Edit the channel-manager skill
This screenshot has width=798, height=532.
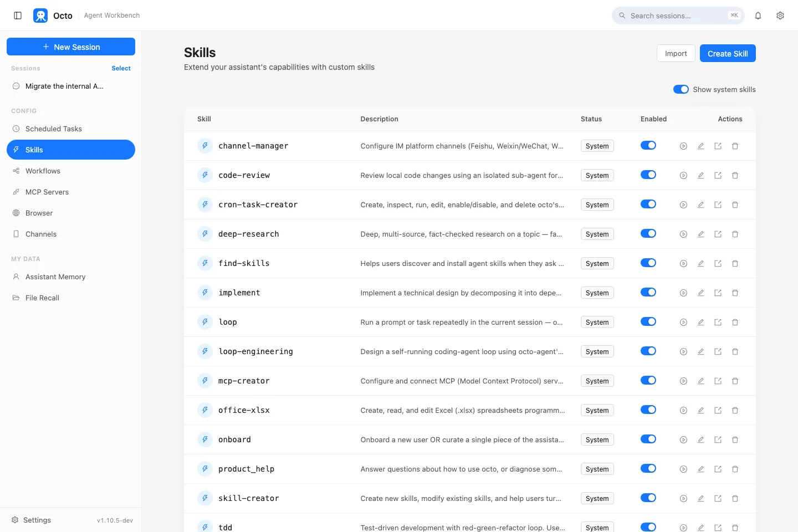700,146
